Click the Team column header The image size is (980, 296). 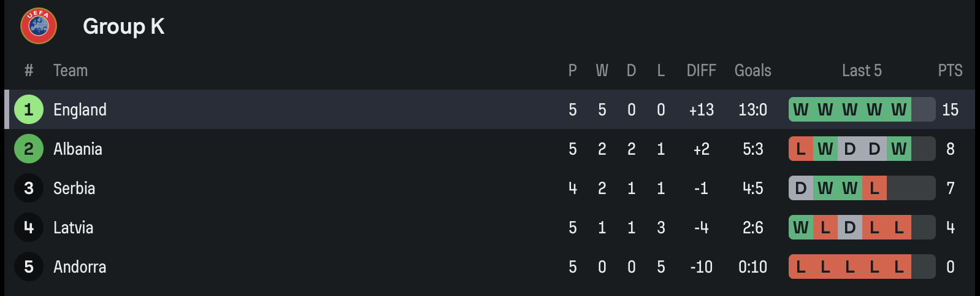click(71, 71)
